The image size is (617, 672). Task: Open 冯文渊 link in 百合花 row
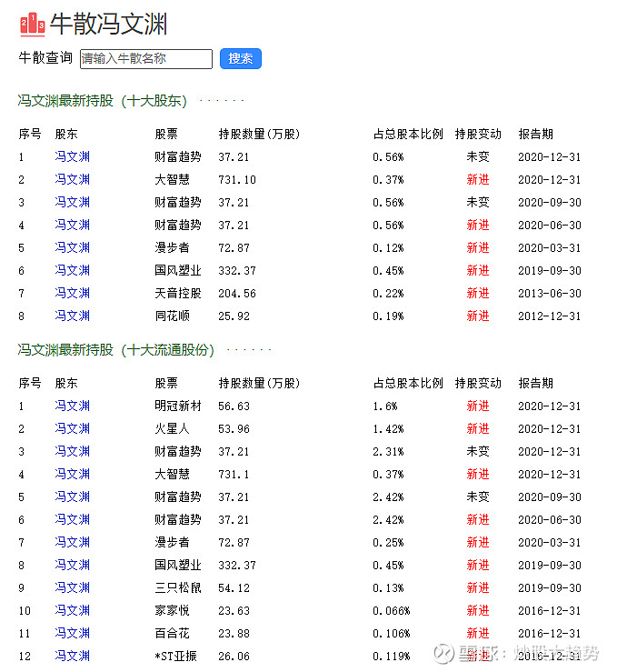coord(73,633)
